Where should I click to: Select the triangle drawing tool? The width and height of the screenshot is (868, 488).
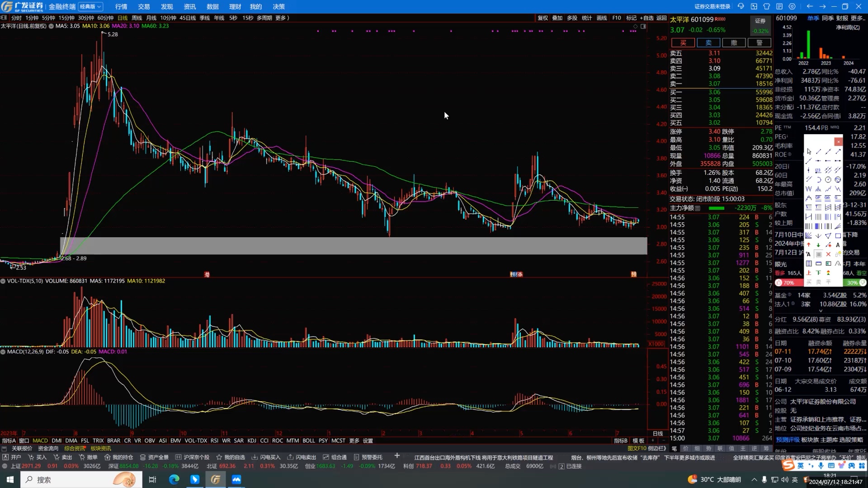(828, 236)
